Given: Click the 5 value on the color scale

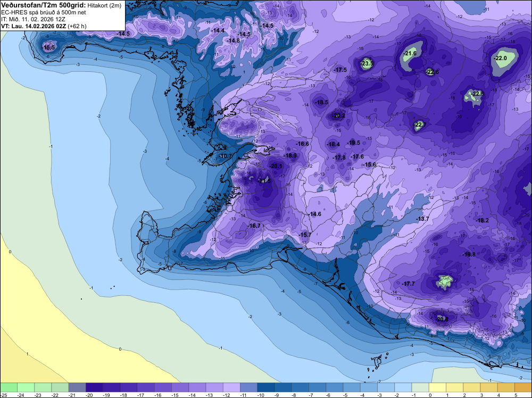Looking at the screenshot, I should (516, 395).
